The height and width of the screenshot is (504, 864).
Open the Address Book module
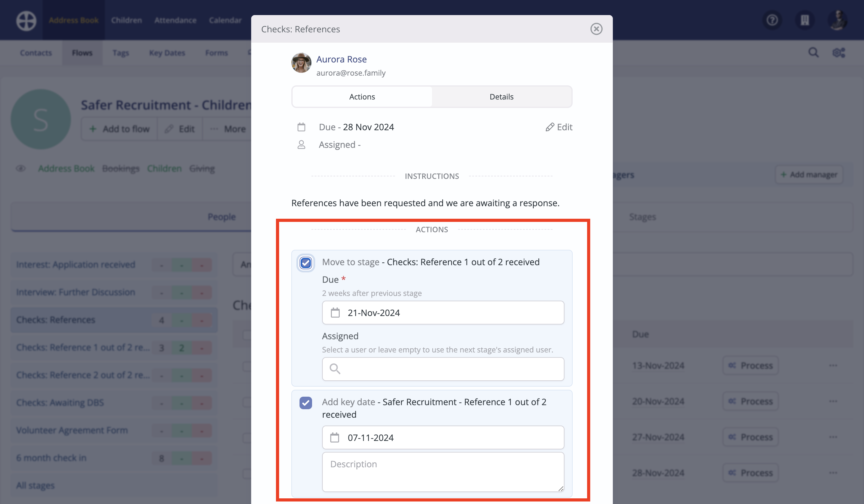tap(73, 20)
